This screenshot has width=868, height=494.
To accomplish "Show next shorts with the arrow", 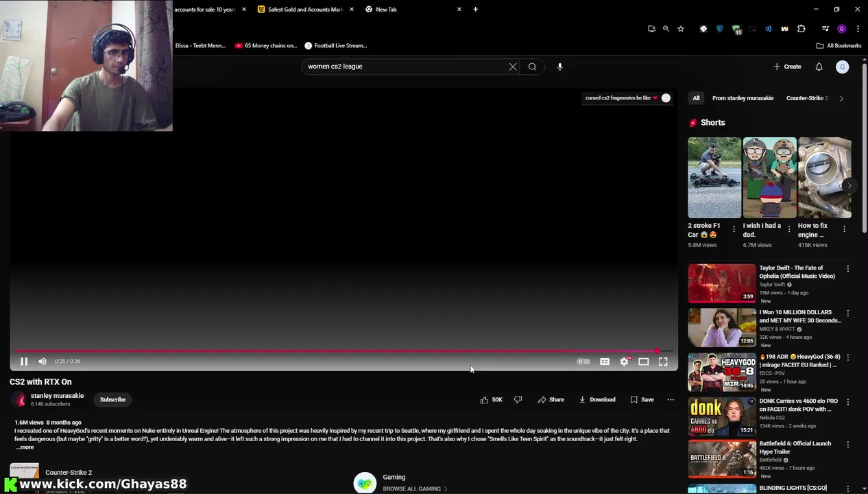I will tap(849, 185).
